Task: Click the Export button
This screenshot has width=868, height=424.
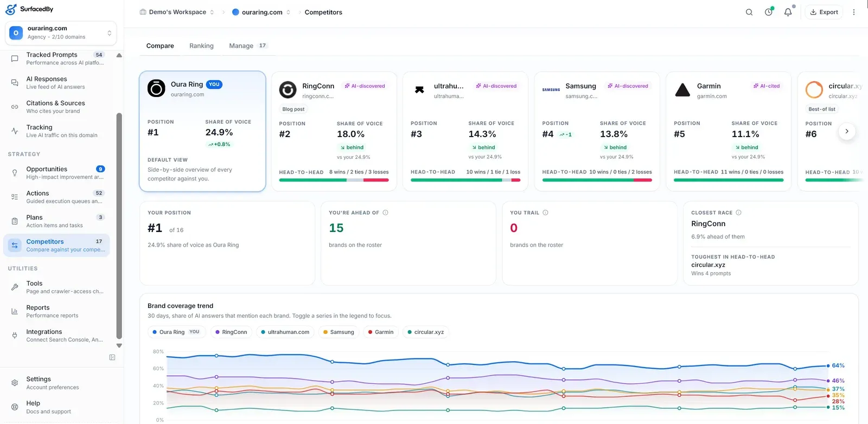Action: point(824,12)
